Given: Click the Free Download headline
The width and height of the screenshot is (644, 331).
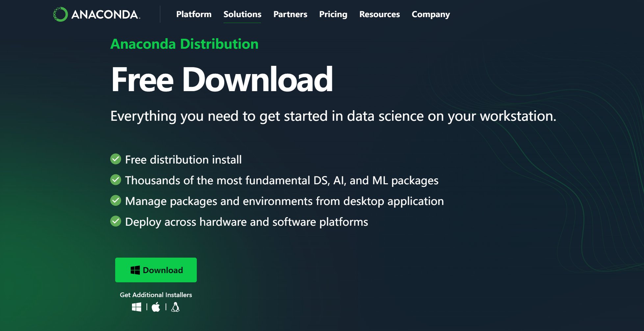Looking at the screenshot, I should (x=222, y=79).
